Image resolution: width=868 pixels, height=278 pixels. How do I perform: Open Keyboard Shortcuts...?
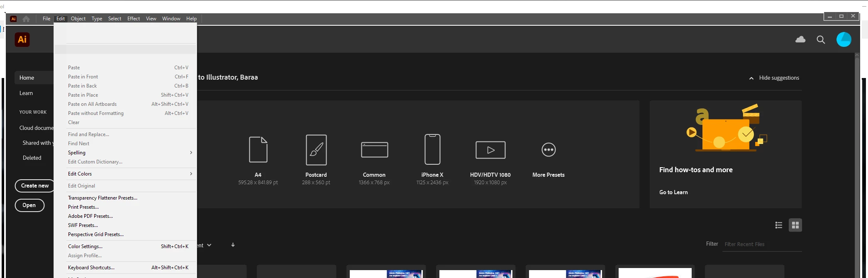(x=125, y=268)
